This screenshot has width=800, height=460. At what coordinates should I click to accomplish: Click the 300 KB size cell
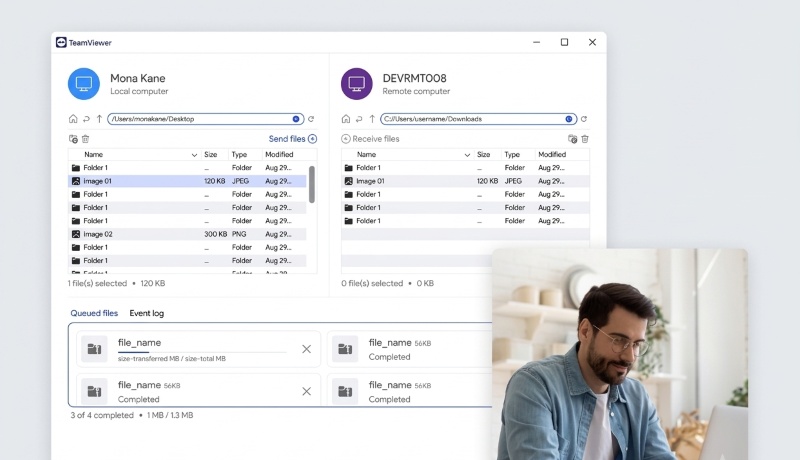[x=215, y=234]
